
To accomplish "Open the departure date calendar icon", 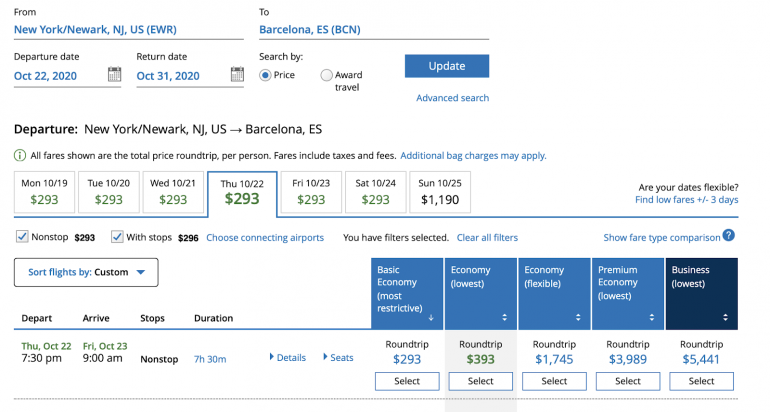I will [114, 75].
